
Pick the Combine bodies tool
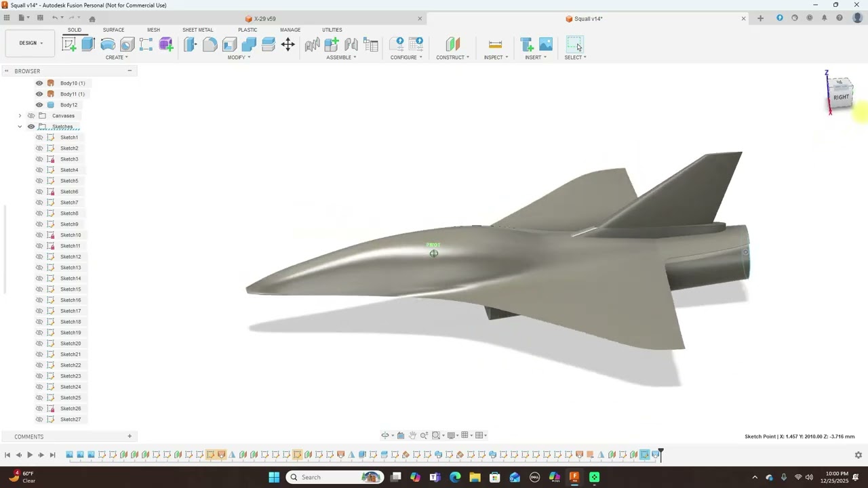tap(249, 45)
